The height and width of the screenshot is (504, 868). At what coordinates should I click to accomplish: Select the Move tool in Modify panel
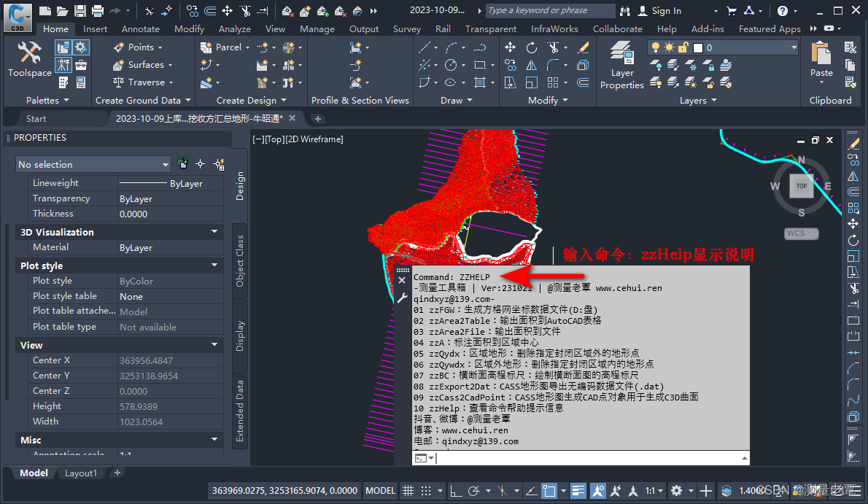pyautogui.click(x=510, y=47)
